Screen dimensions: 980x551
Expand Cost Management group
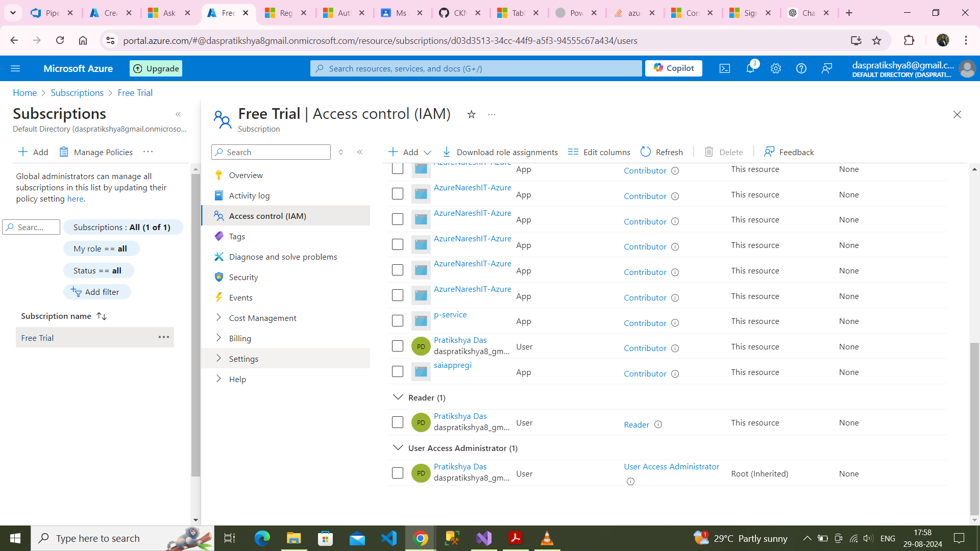coord(286,318)
